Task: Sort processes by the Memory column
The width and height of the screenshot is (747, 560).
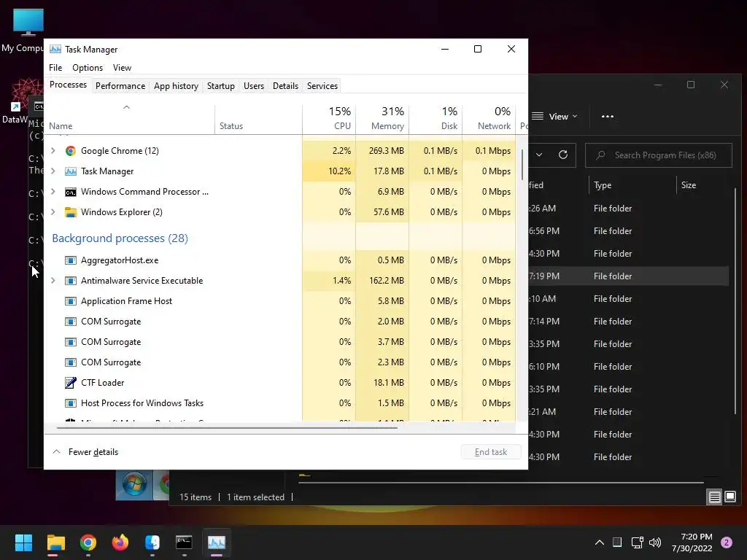Action: [x=382, y=119]
